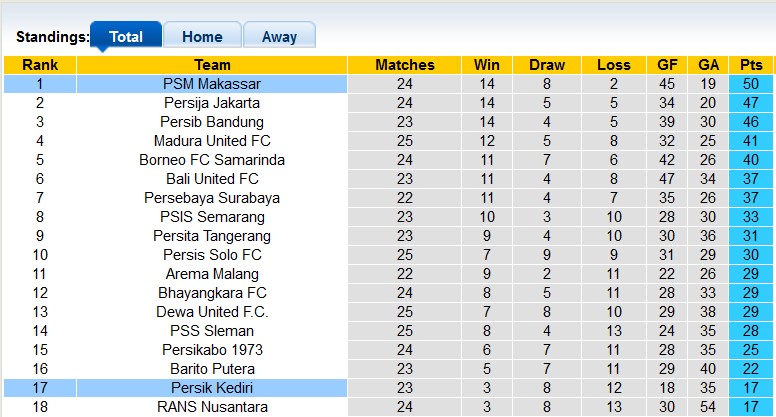This screenshot has height=417, width=776.
Task: Open the Arema Malang team link
Action: pyautogui.click(x=212, y=274)
